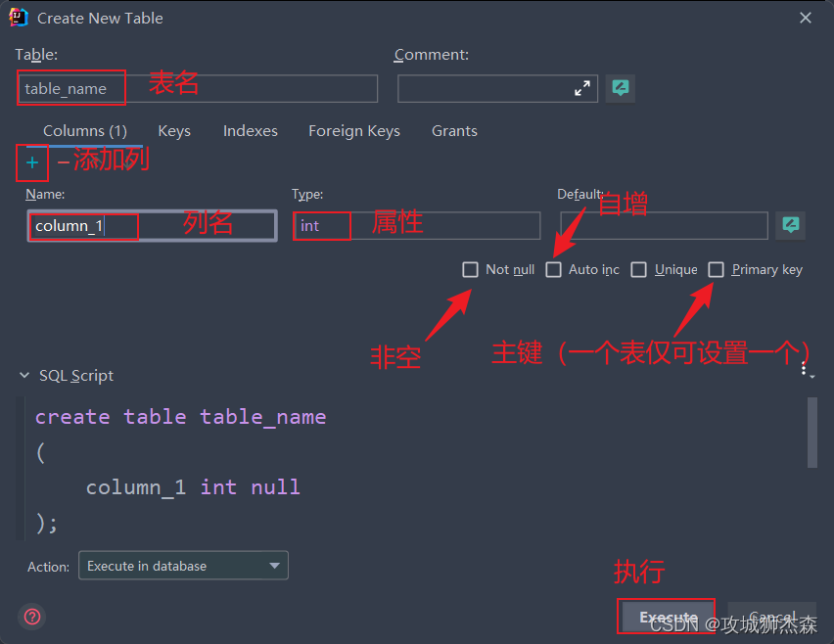
Task: Expand the Comment field editor
Action: [x=582, y=88]
